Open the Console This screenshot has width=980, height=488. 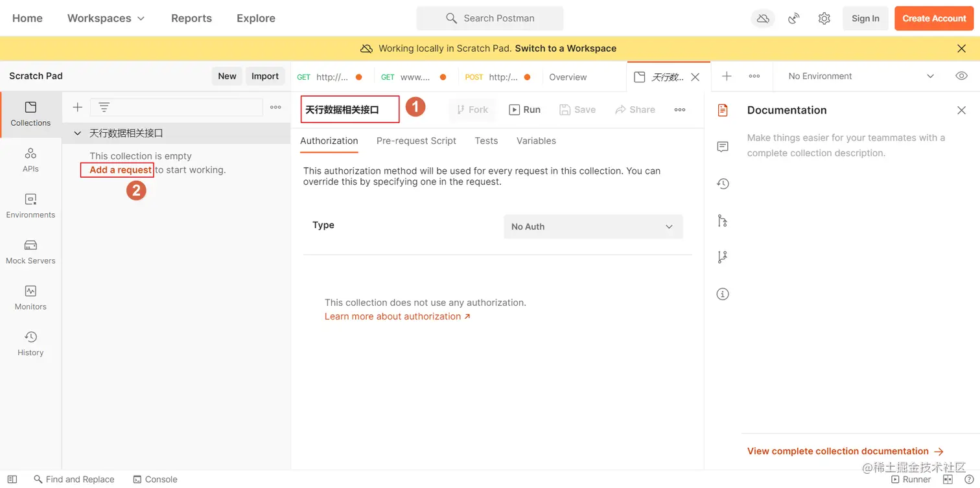click(155, 480)
